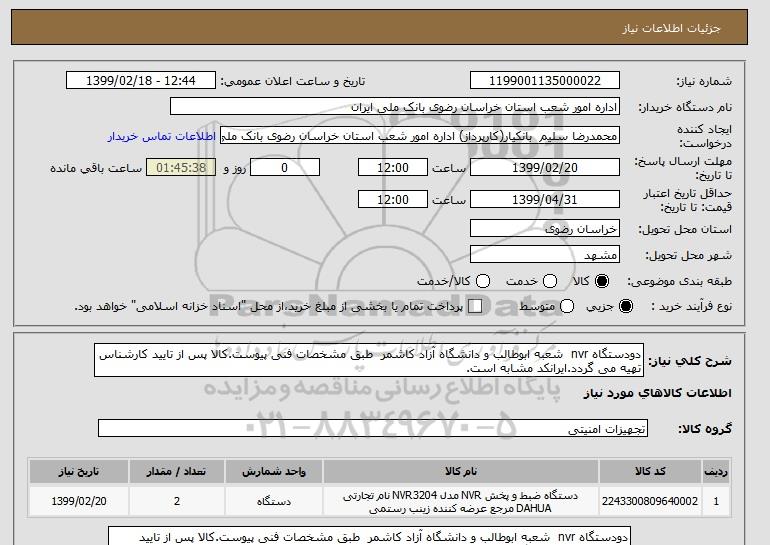Click the نام کالا column header

[x=461, y=471]
